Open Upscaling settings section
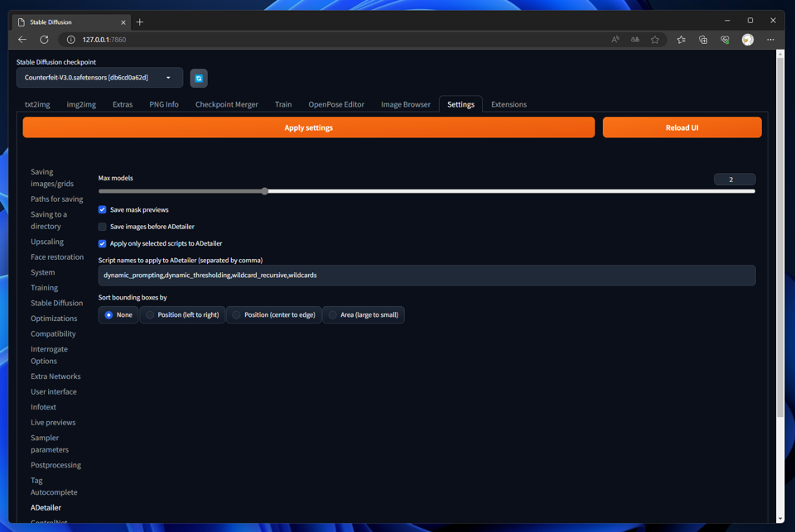The width and height of the screenshot is (795, 532). click(47, 242)
